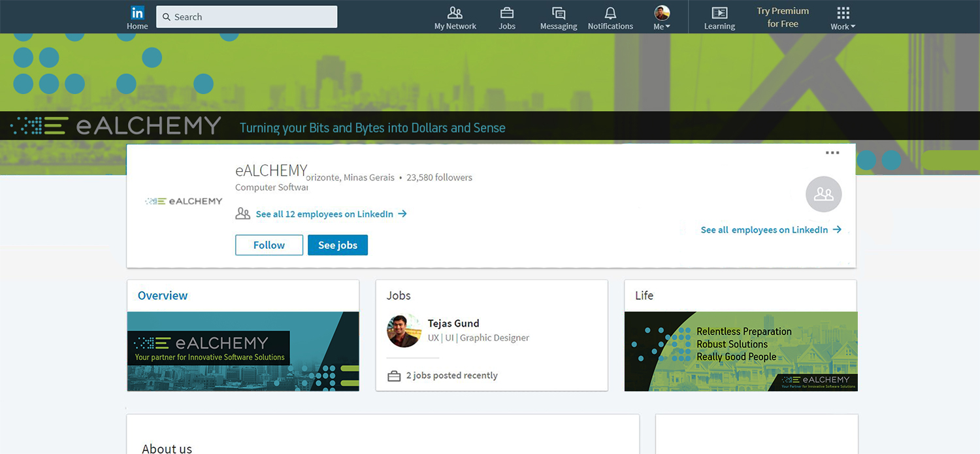Expand the Work apps grid menu
Viewport: 980px width, 454px height.
[x=843, y=18]
